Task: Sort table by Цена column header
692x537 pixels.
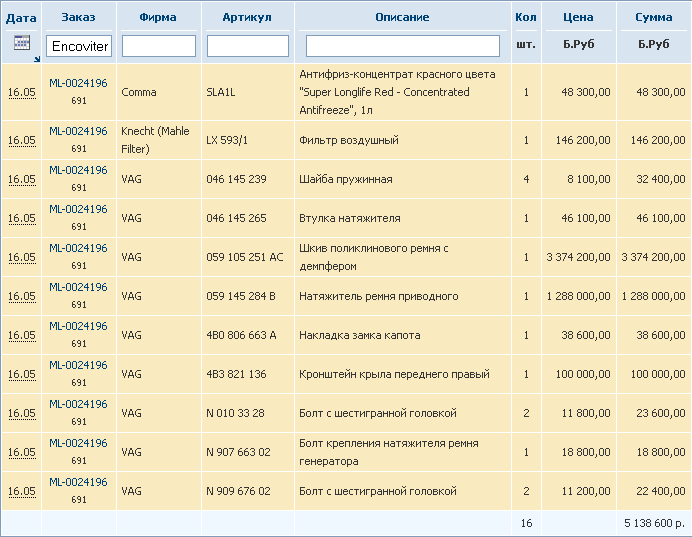Action: coord(578,17)
